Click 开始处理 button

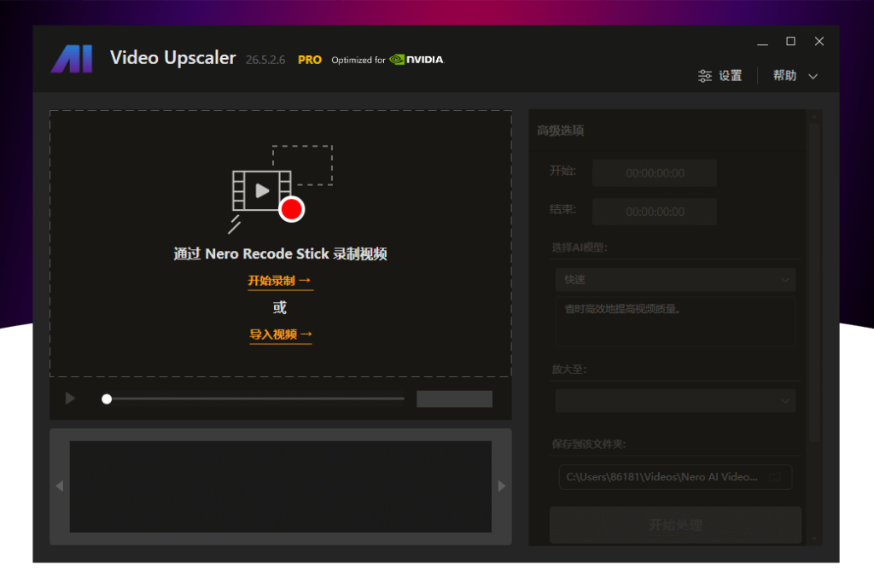coord(675,525)
